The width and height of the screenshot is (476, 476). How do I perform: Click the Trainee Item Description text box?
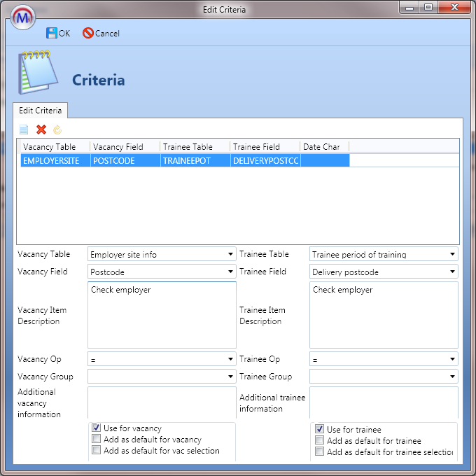(384, 315)
